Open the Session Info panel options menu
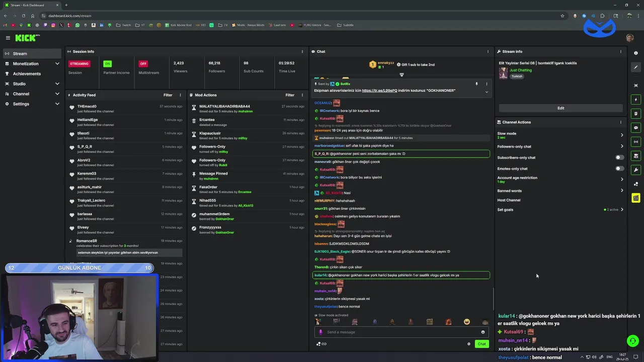Image resolution: width=644 pixels, height=362 pixels. [x=302, y=51]
